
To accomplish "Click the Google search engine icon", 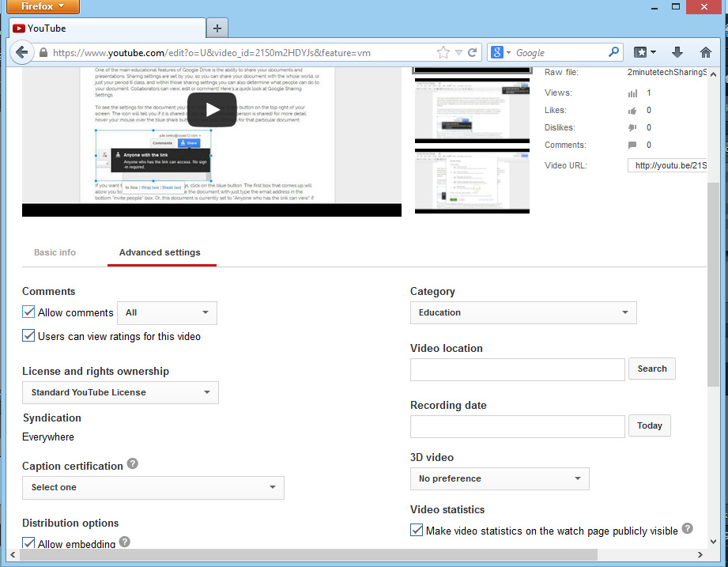I will [x=496, y=52].
